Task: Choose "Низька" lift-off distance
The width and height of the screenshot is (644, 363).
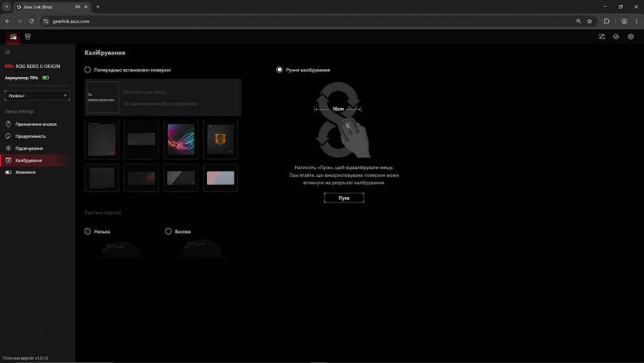Action: click(x=88, y=232)
